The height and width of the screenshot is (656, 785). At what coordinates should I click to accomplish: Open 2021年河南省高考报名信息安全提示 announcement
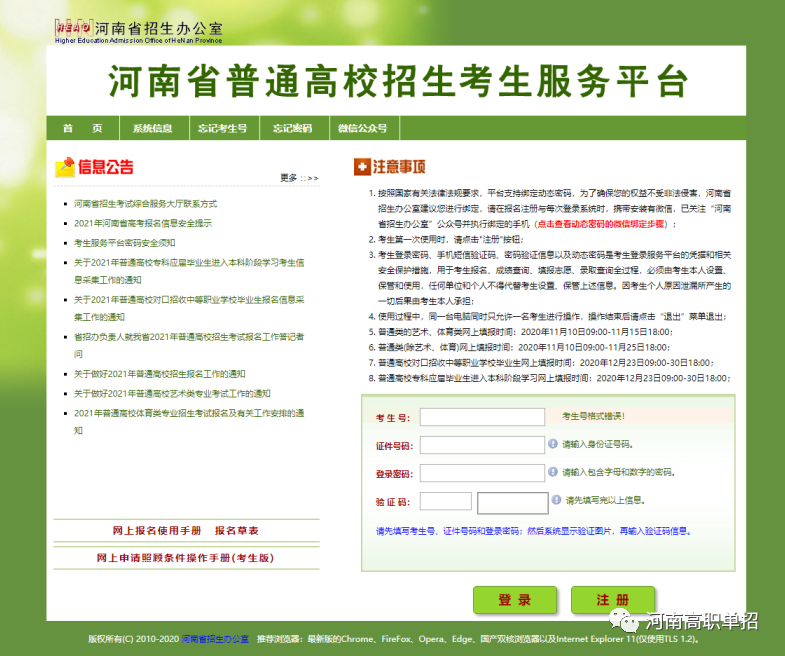click(143, 223)
